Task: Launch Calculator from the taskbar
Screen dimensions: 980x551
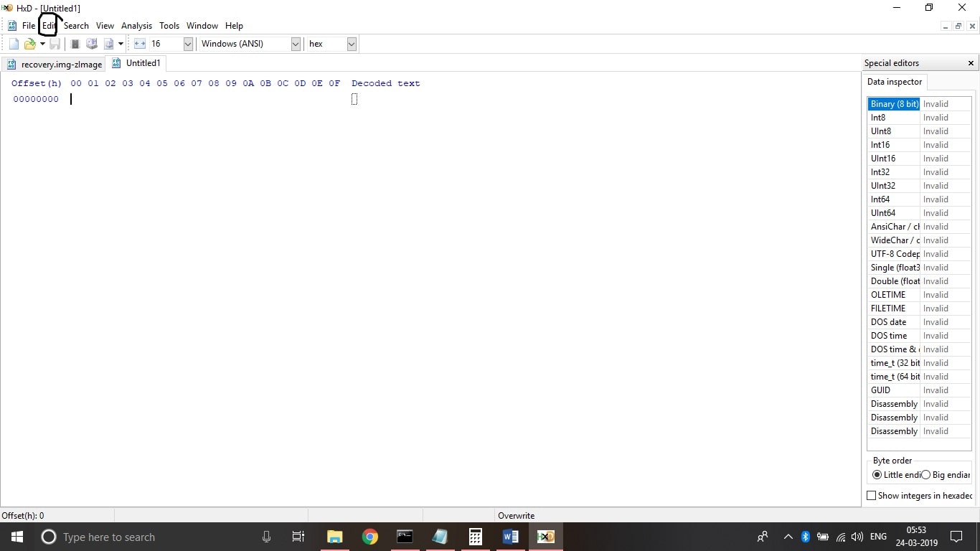Action: pos(475,537)
